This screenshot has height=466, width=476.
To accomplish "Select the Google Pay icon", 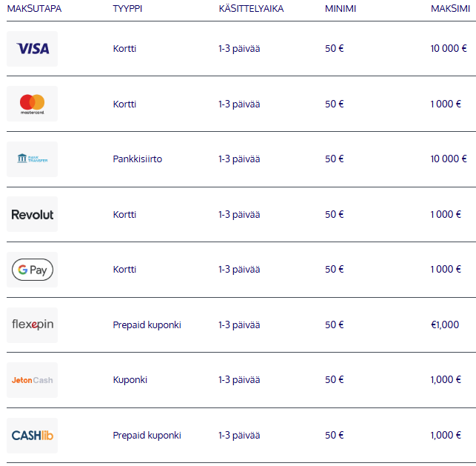I will (x=32, y=270).
